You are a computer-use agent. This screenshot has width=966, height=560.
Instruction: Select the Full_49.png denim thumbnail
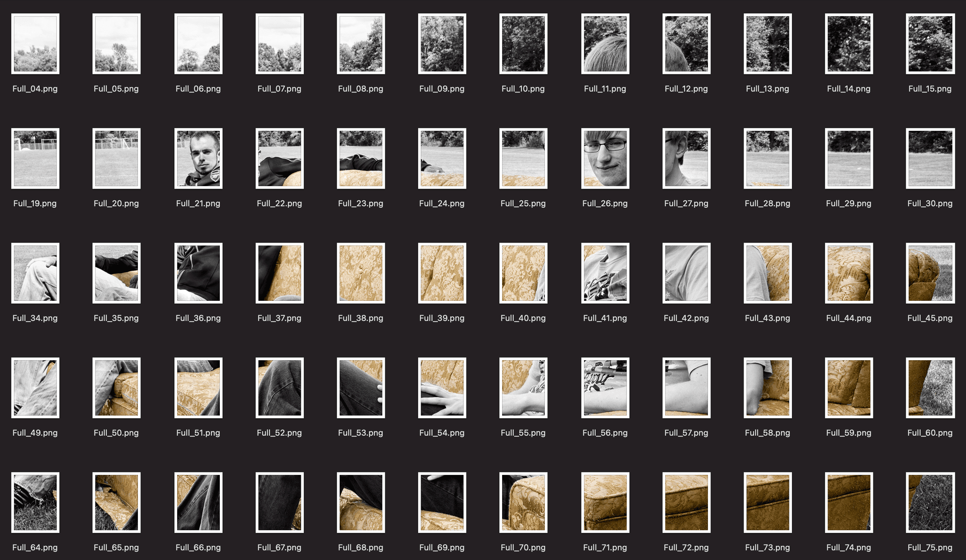pyautogui.click(x=35, y=387)
